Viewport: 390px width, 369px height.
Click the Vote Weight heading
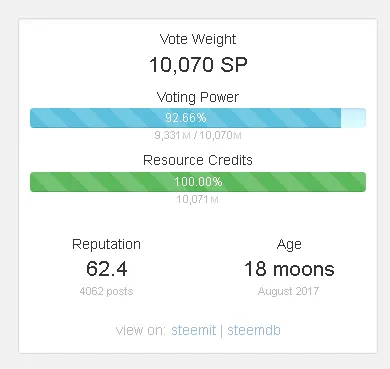(198, 39)
